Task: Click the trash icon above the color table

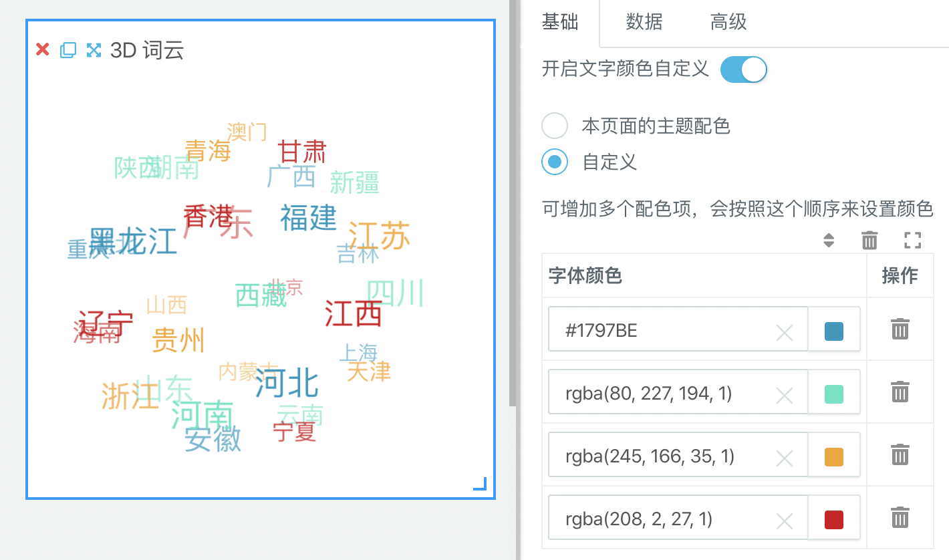Action: (869, 241)
